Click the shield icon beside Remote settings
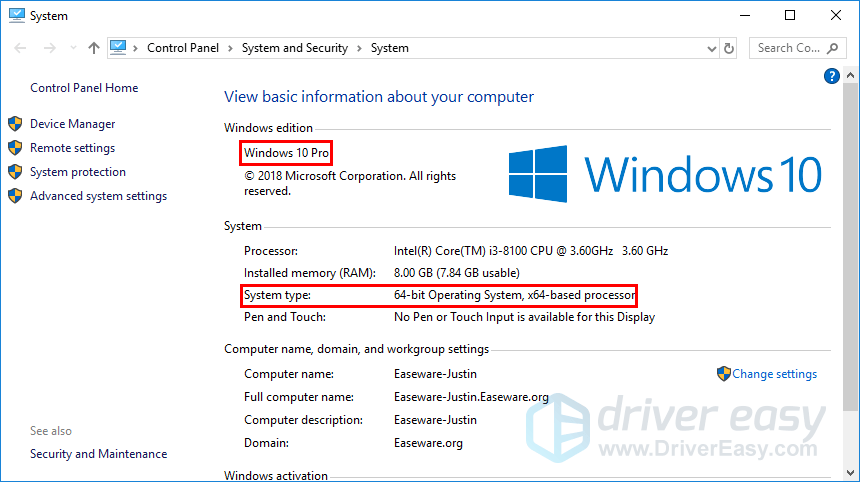Screen dimensions: 860x482 pyautogui.click(x=15, y=148)
